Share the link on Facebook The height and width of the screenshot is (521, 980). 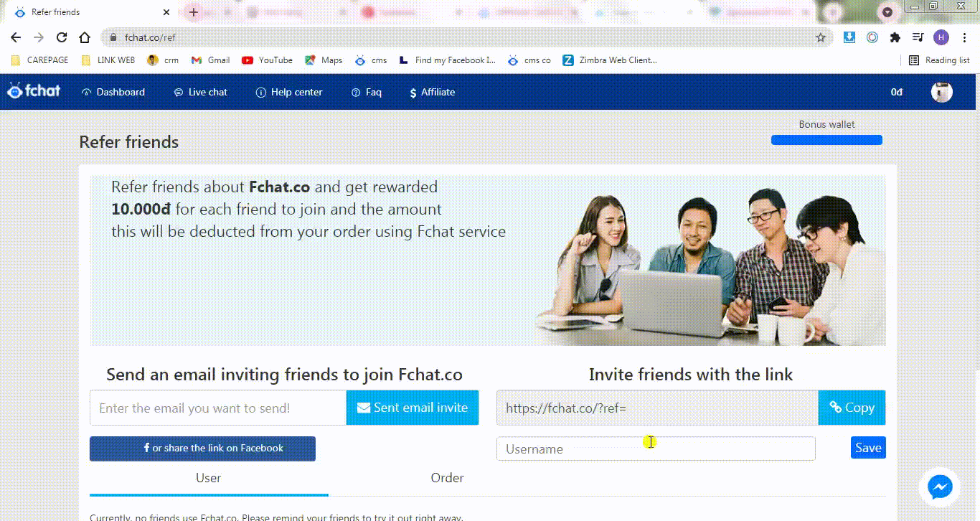[x=202, y=449]
